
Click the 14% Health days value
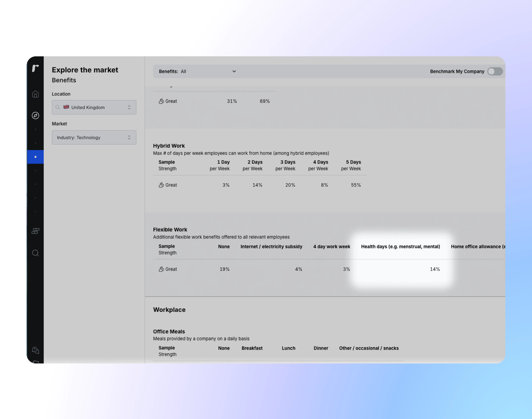(435, 269)
